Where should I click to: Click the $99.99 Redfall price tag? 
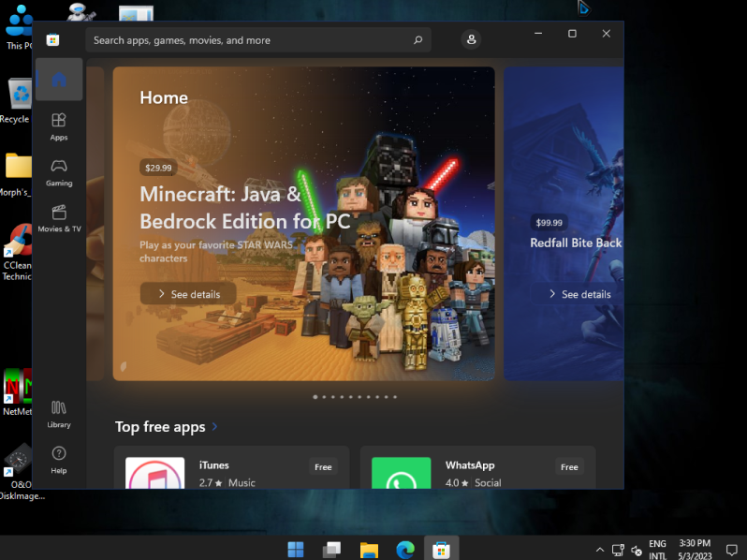pyautogui.click(x=549, y=223)
